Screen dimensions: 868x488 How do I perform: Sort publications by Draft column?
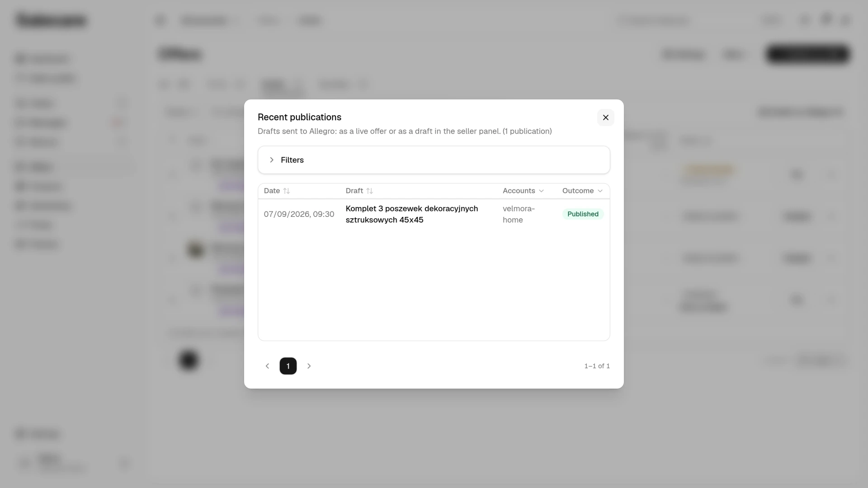coord(359,191)
